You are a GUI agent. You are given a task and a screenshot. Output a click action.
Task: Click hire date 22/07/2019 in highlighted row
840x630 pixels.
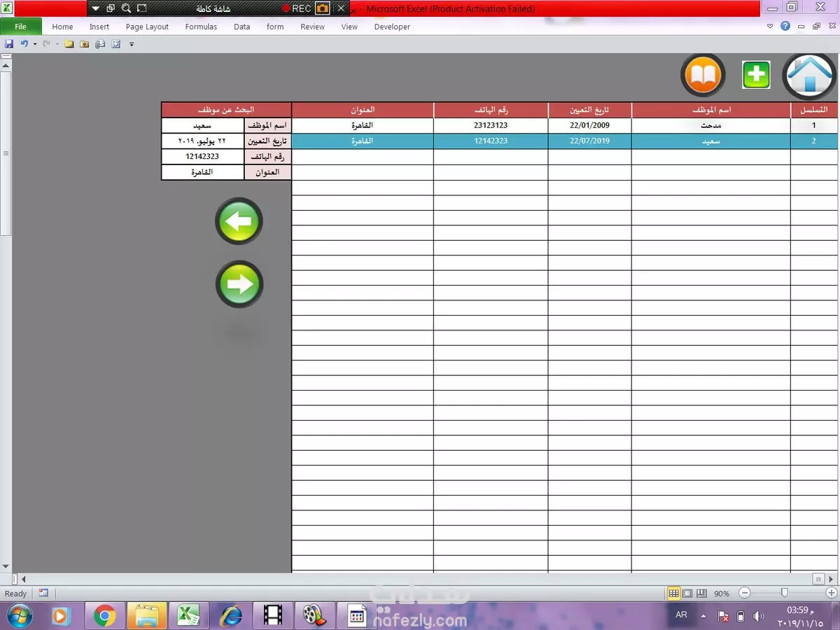tap(589, 141)
